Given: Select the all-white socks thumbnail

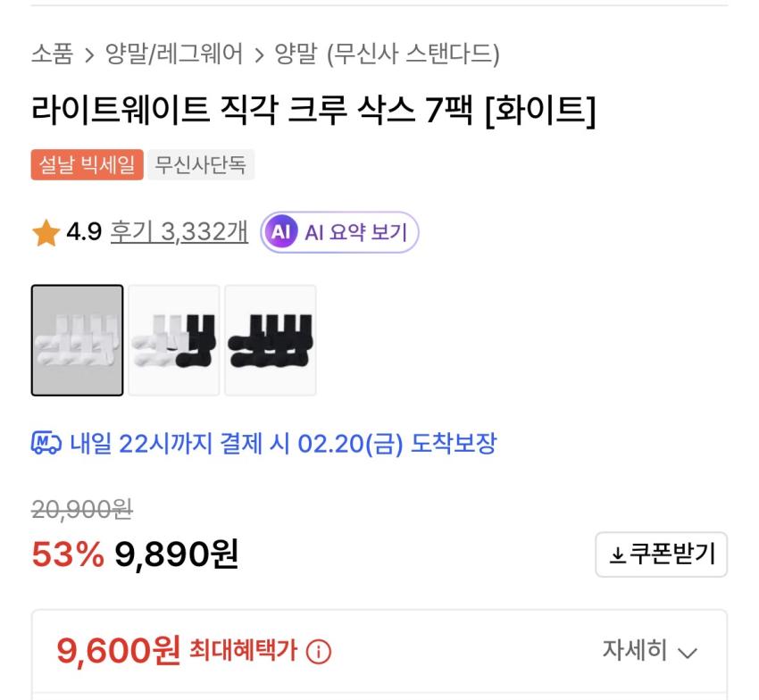Looking at the screenshot, I should (77, 340).
